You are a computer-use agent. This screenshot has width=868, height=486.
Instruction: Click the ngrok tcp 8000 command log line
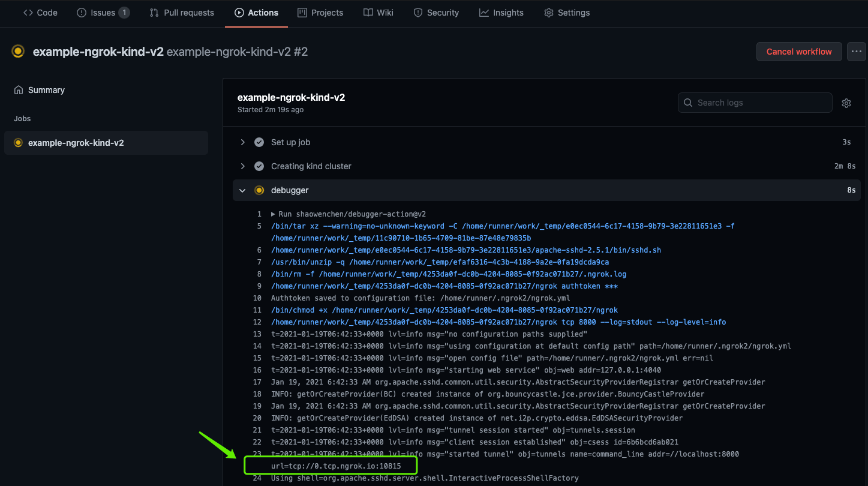click(498, 322)
